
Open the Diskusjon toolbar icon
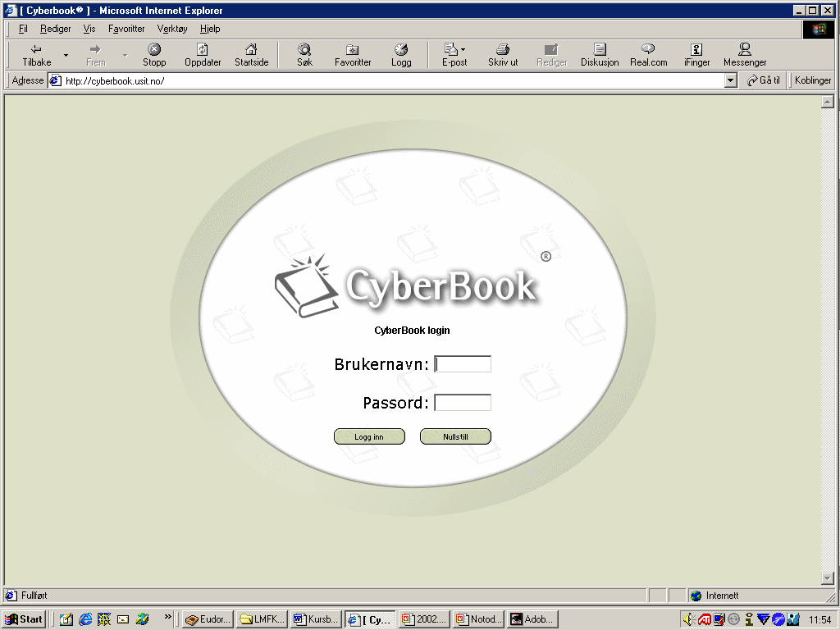600,50
